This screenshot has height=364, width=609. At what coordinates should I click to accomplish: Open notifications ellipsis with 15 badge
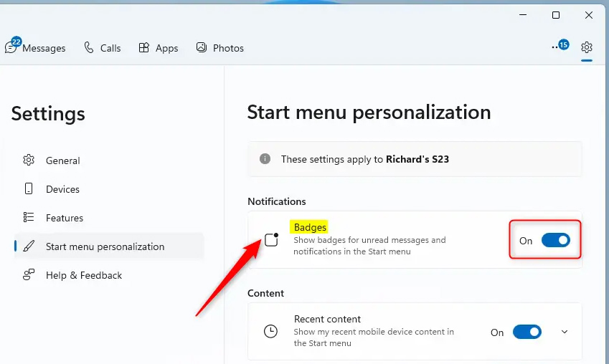pos(560,47)
